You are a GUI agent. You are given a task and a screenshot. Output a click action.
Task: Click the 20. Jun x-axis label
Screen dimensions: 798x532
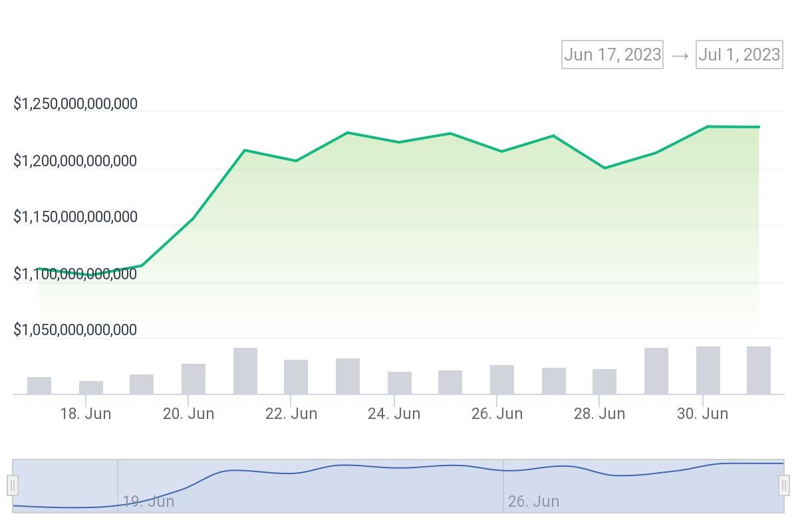click(188, 414)
